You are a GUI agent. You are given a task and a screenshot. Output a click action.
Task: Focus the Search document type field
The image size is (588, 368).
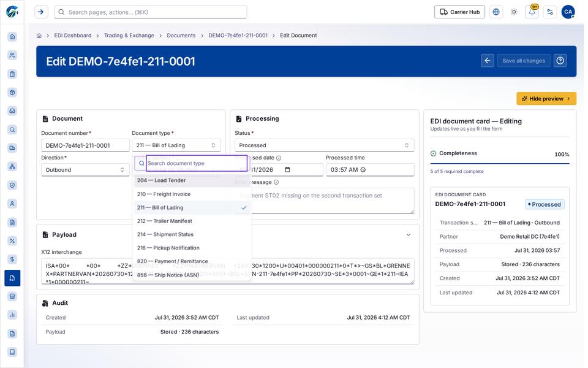197,163
